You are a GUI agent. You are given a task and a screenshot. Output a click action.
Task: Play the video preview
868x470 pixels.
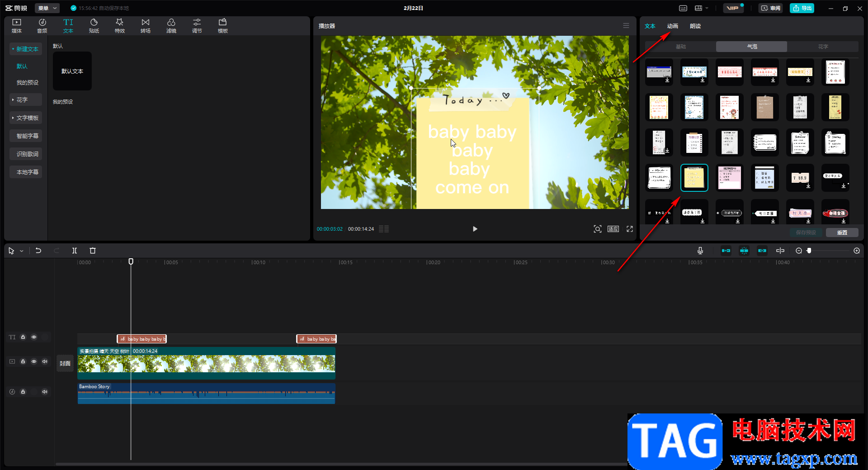pos(475,229)
